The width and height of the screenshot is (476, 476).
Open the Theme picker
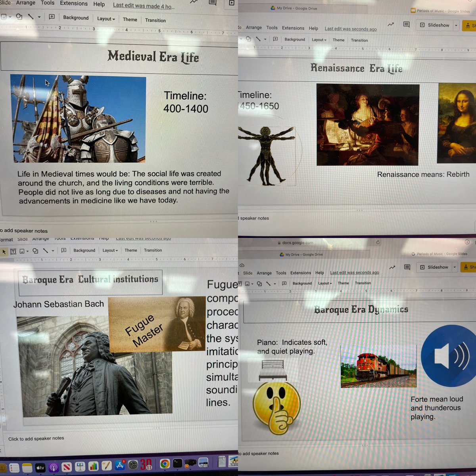(131, 250)
